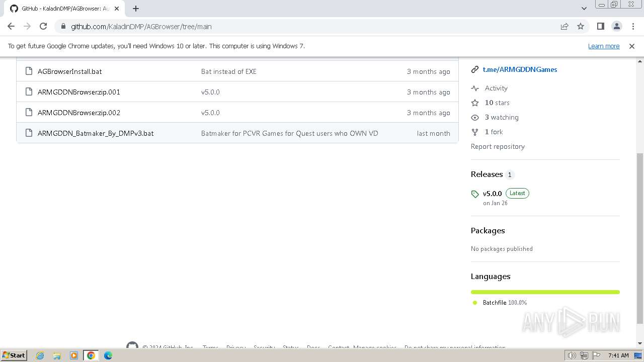Open AGBrowserInstall.bat file
This screenshot has width=644, height=362.
point(69,71)
